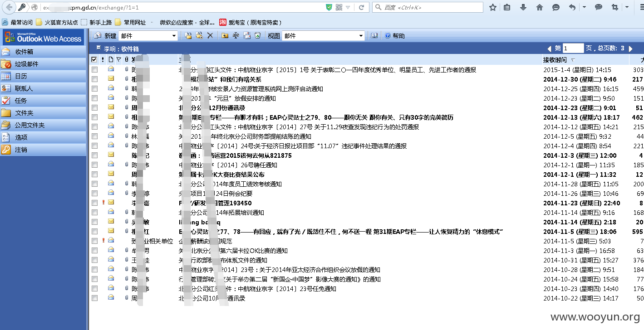644x330 pixels.
Task: Open the bookmarks list icon
Action: (507, 7)
